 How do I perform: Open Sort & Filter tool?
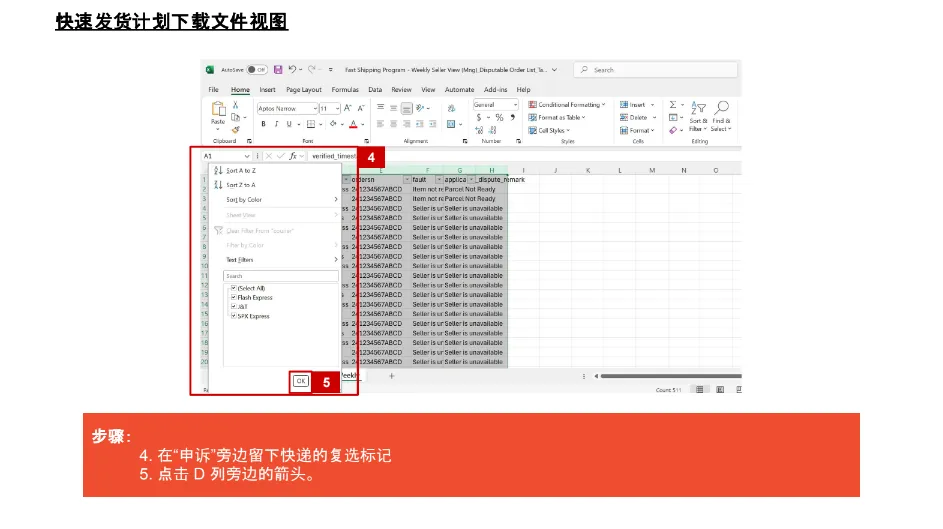[698, 116]
